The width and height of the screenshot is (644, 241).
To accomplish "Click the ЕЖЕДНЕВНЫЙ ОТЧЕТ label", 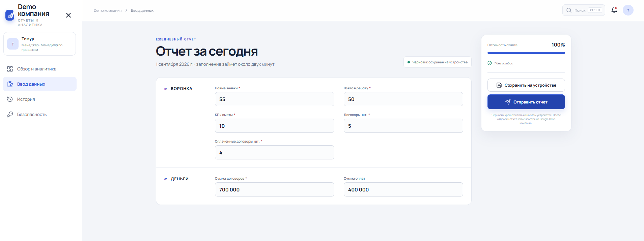I will pyautogui.click(x=176, y=39).
